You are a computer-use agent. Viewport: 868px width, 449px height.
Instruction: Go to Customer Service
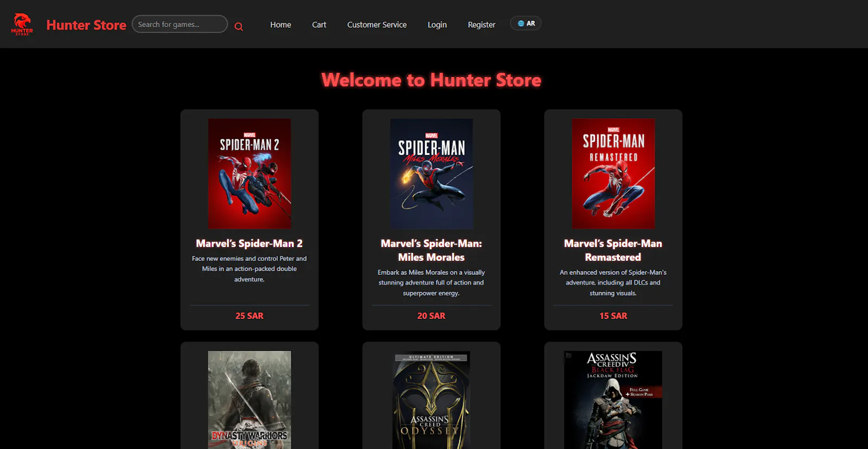coord(377,24)
